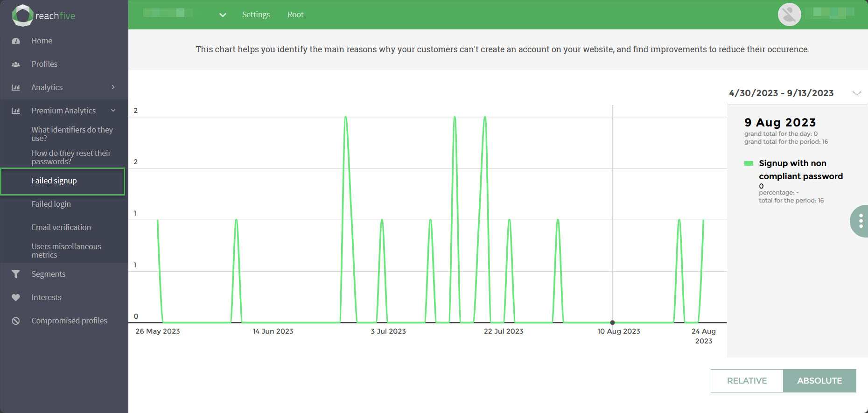
Task: Open Root in the top bar
Action: pos(295,14)
